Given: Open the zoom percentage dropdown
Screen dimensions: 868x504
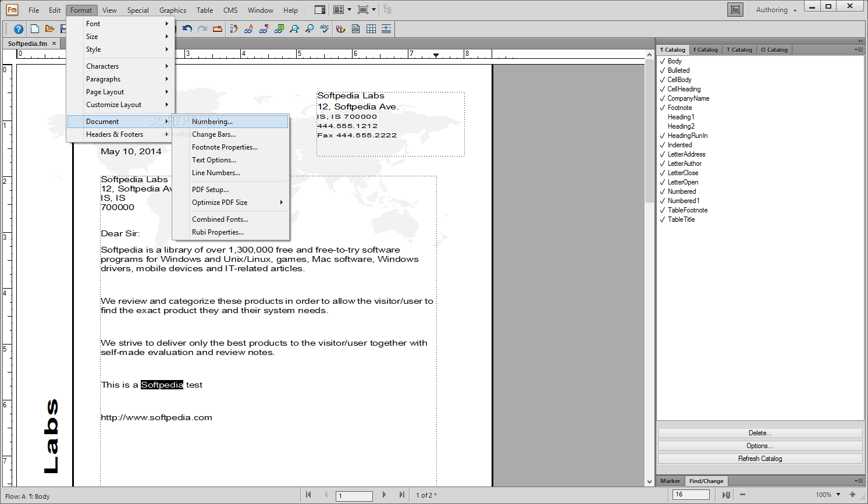Looking at the screenshot, I should coord(838,495).
